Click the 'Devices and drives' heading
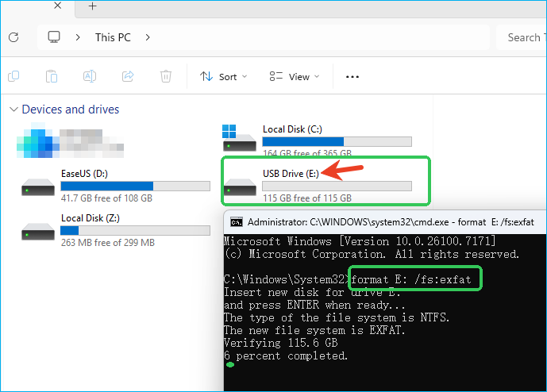Screen dimensions: 547x392 click(71, 110)
